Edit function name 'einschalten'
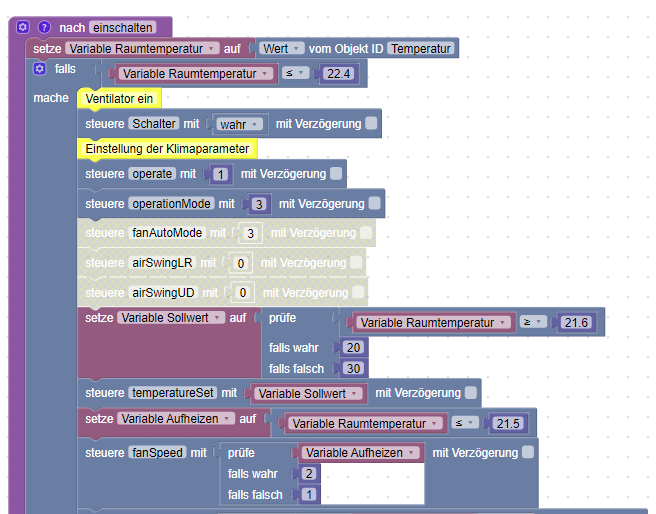Viewport: 656px width, 514px height. [x=123, y=28]
